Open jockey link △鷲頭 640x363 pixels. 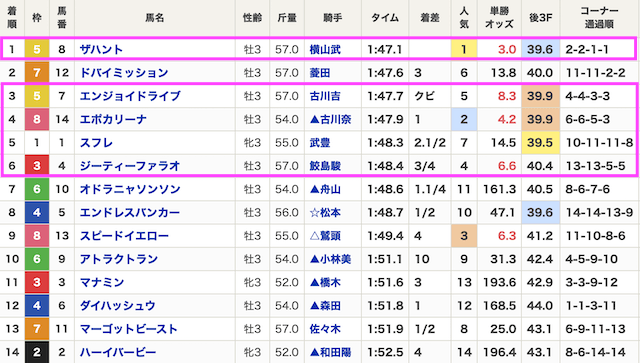click(x=325, y=236)
